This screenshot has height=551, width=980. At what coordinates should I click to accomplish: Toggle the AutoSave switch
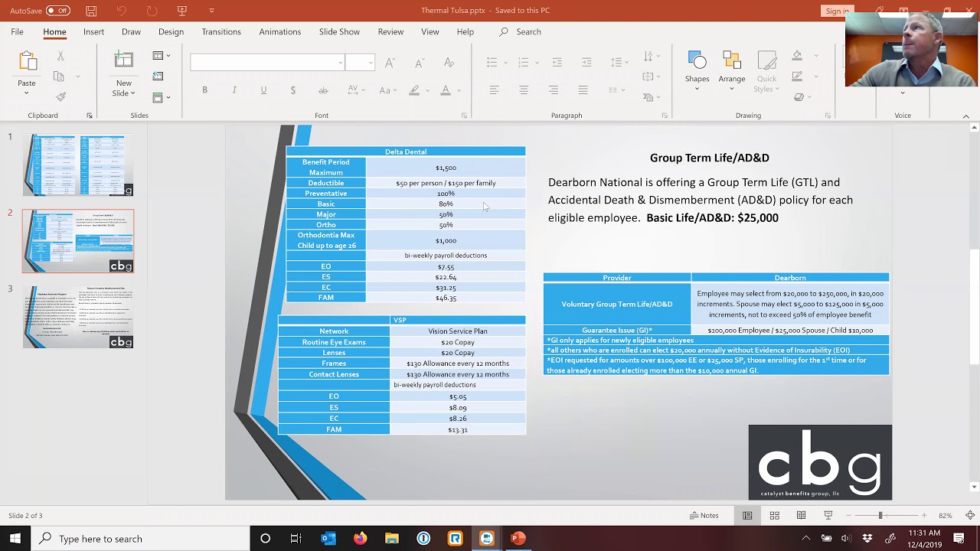[58, 11]
